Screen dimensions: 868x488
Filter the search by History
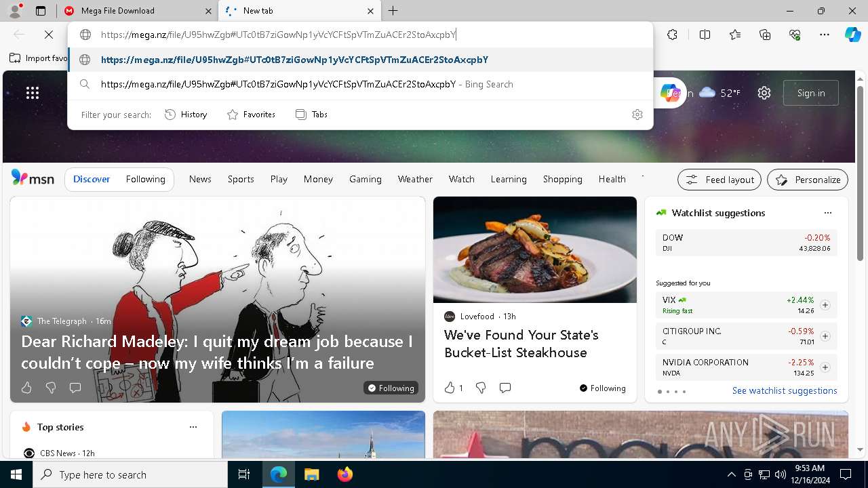click(186, 115)
